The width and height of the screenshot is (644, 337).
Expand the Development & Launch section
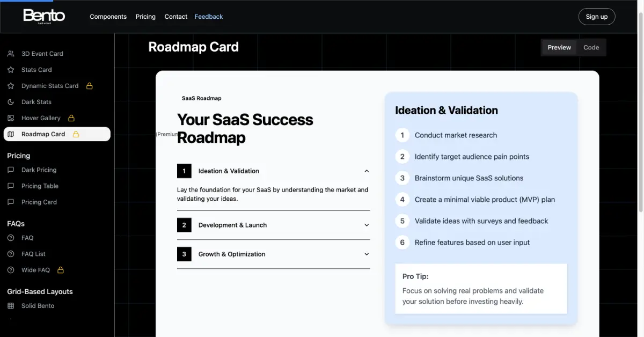pyautogui.click(x=367, y=225)
